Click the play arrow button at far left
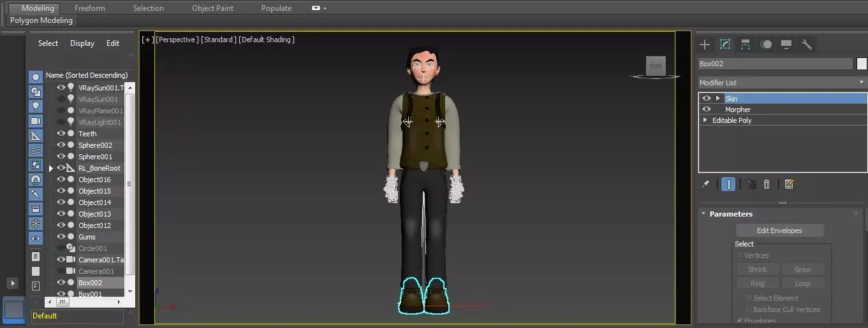Viewport: 868px width, 328px height. tap(12, 283)
